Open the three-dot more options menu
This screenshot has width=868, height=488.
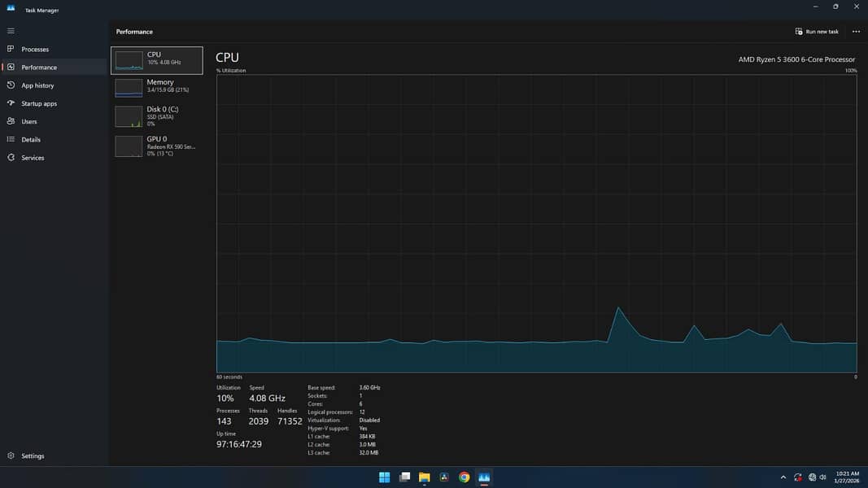coord(856,32)
